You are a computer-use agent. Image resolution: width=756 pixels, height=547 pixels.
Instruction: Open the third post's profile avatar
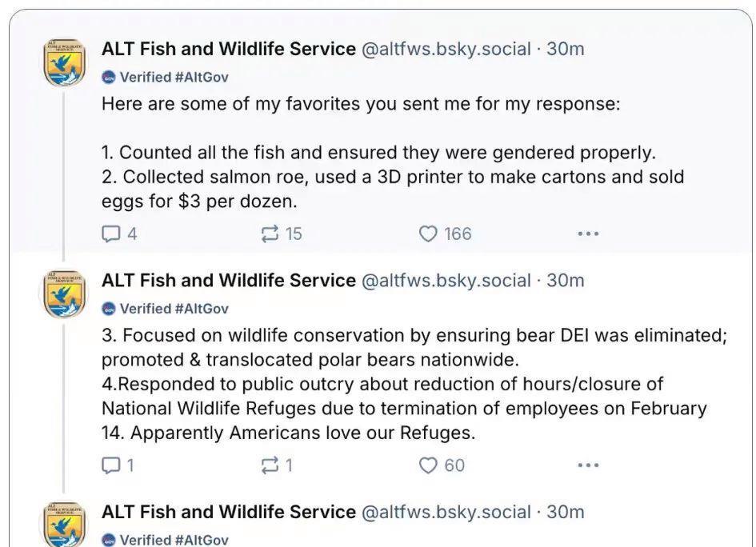click(64, 524)
